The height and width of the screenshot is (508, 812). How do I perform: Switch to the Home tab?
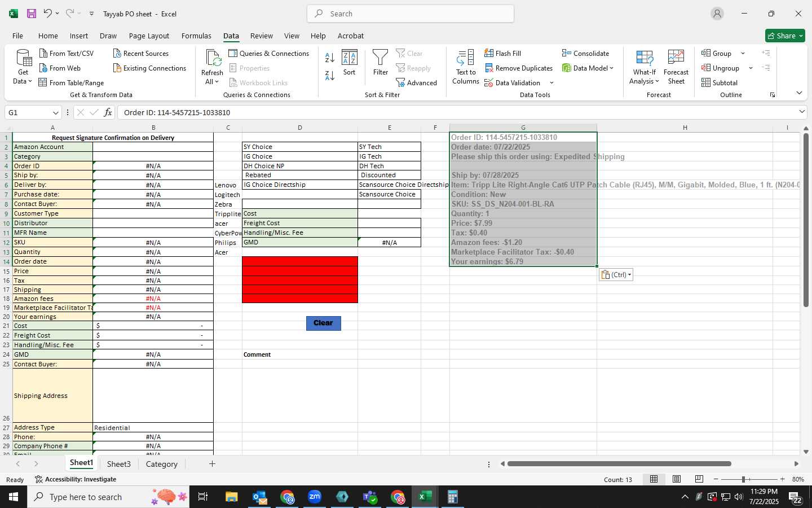pos(48,36)
